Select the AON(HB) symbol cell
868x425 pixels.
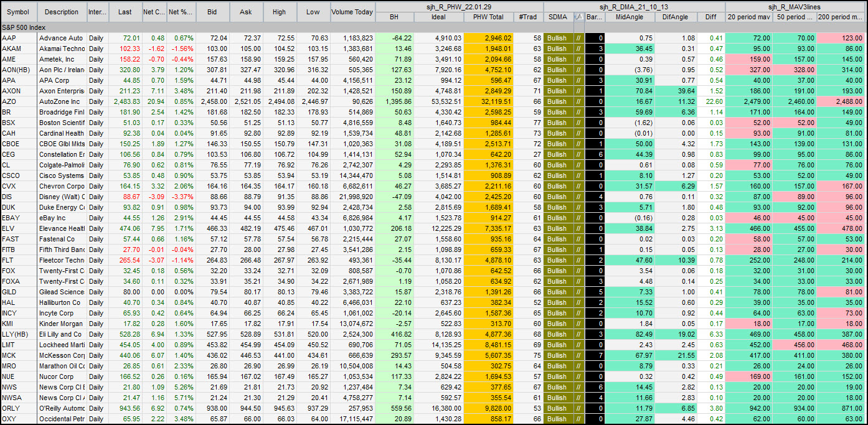(x=19, y=70)
